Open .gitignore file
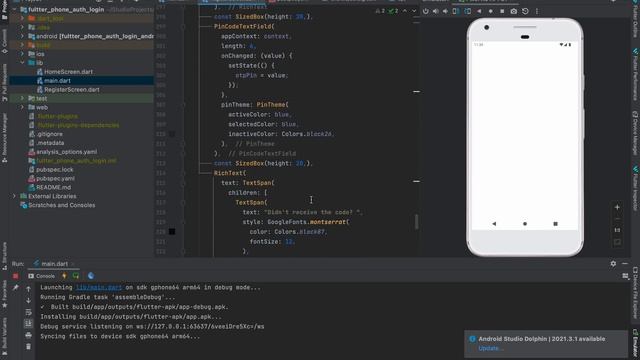Viewport: 640px width, 360px height. [x=49, y=134]
